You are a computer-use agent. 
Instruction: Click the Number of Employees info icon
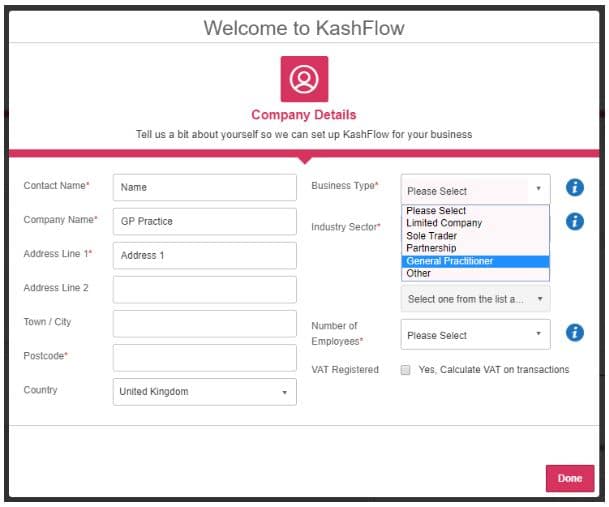click(574, 333)
